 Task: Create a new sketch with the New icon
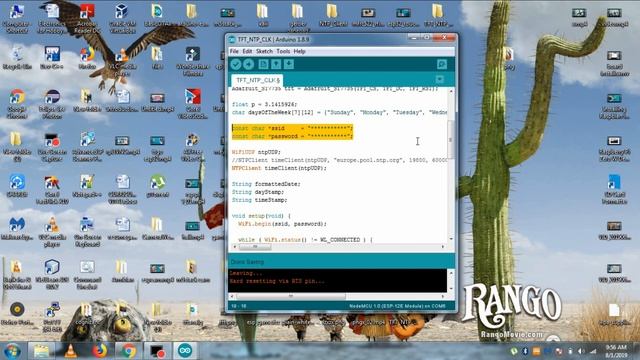pyautogui.click(x=263, y=64)
